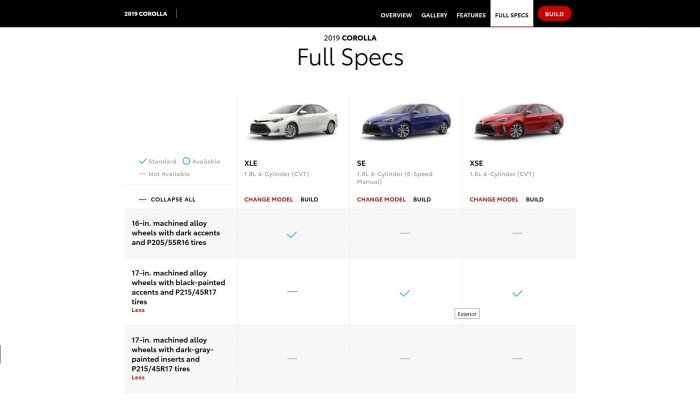Click Build link under the SE model

click(422, 199)
